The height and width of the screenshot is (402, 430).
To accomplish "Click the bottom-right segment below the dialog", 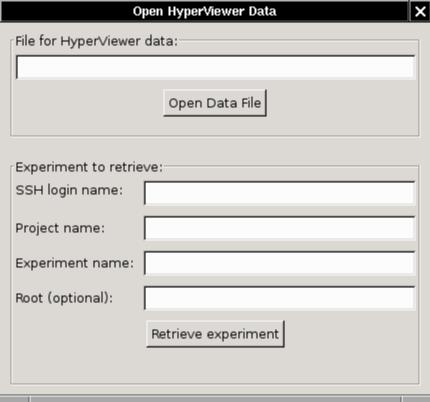I will (416, 399).
